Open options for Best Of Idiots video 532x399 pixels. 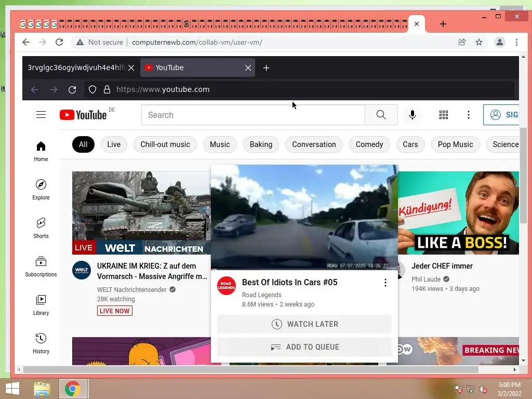[x=385, y=283]
